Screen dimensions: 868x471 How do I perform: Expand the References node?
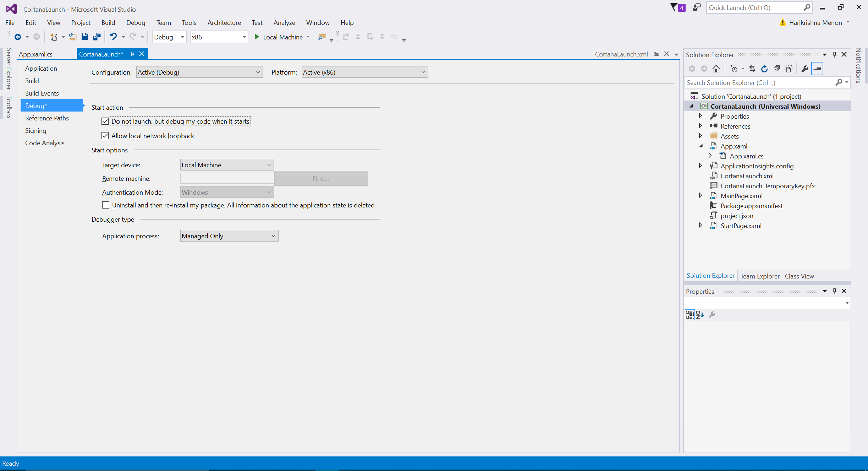(701, 126)
